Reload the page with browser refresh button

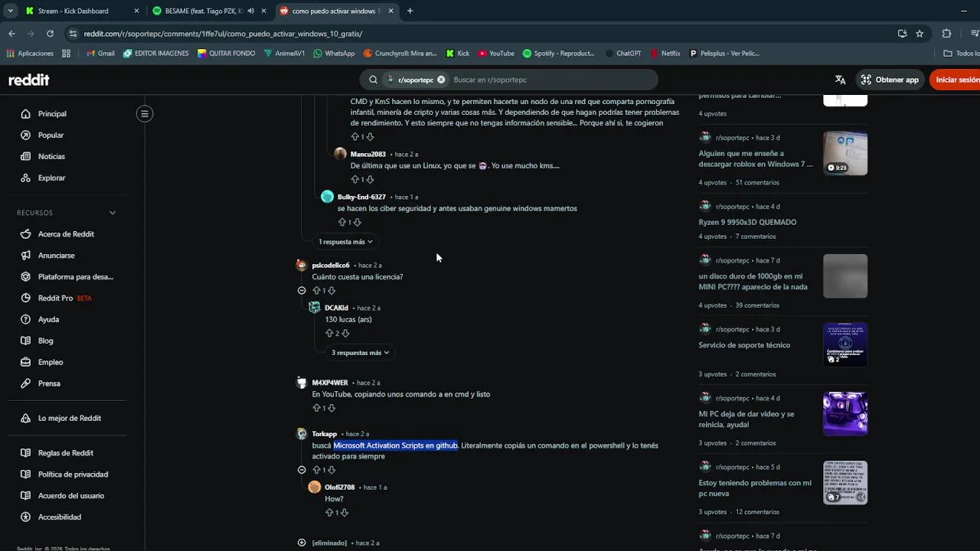coord(50,34)
